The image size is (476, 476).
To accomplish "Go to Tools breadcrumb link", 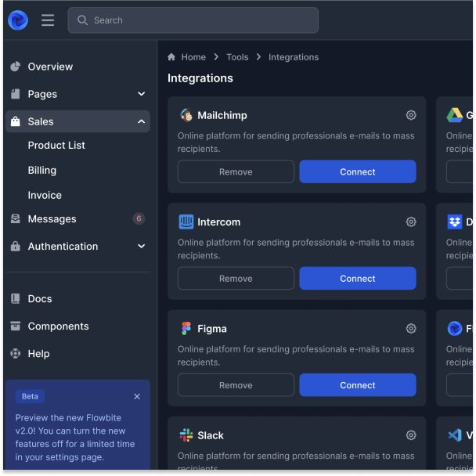I will 237,57.
